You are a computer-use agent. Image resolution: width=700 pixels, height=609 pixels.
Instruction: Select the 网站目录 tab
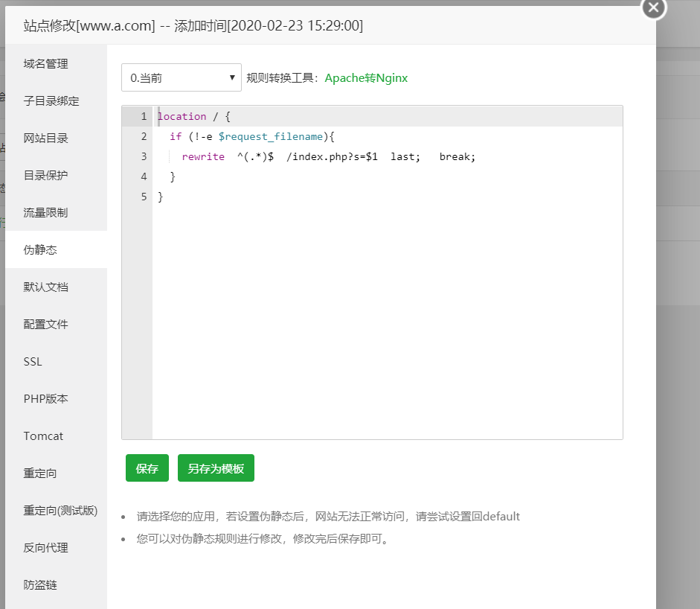tap(46, 138)
